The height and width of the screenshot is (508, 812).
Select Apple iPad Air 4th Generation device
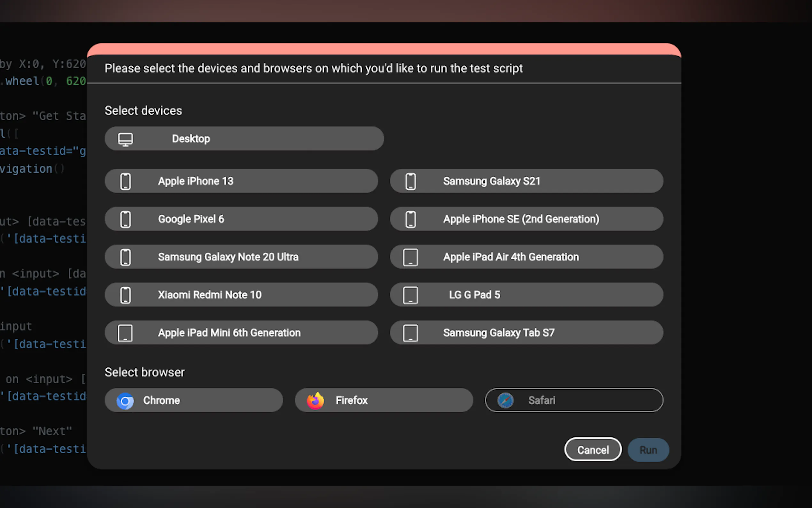tap(526, 257)
